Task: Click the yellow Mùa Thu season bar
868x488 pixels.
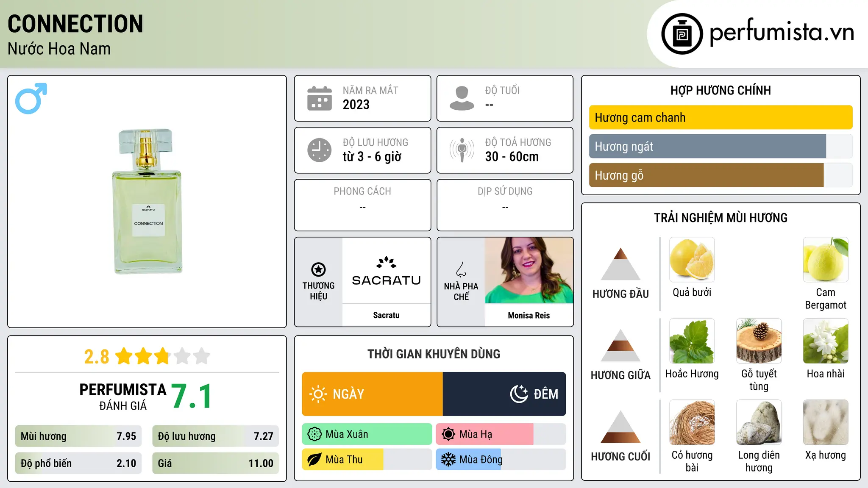Action: [343, 460]
